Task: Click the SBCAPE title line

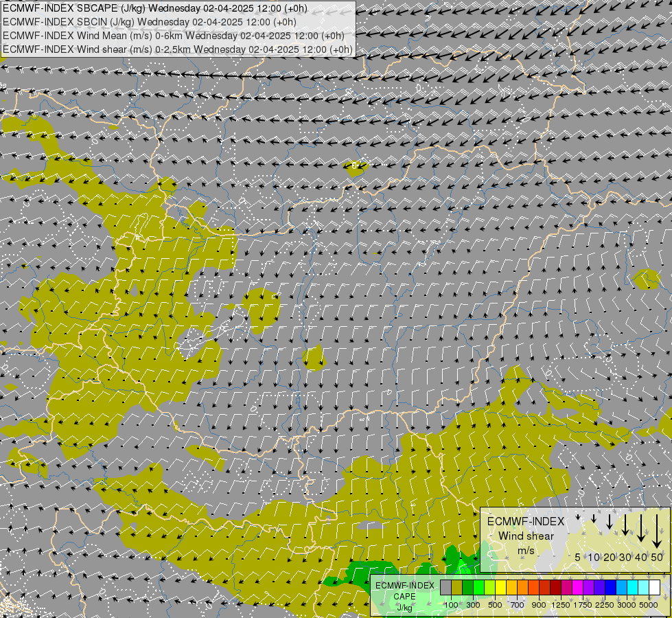Action: [x=155, y=8]
